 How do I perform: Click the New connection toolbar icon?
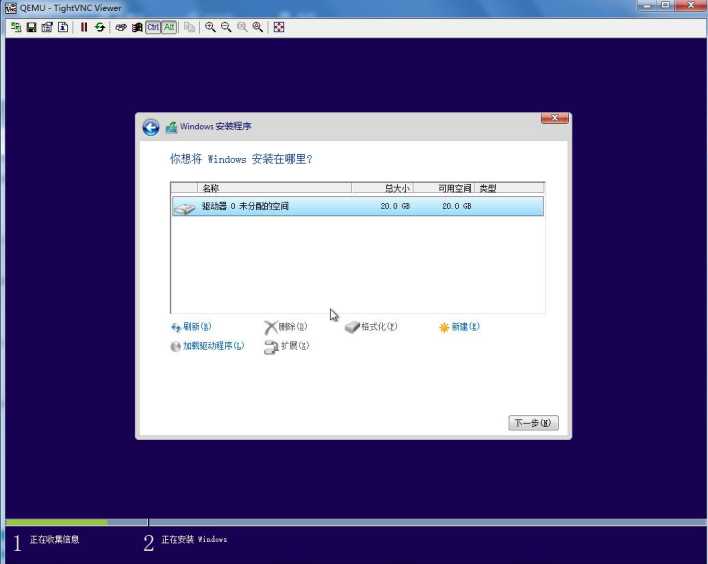pyautogui.click(x=16, y=27)
